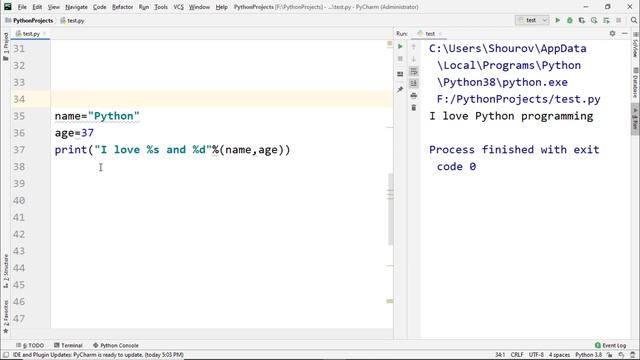Click the F:/PythonProjects/test.py link in console
The image size is (640, 360).
[518, 99]
